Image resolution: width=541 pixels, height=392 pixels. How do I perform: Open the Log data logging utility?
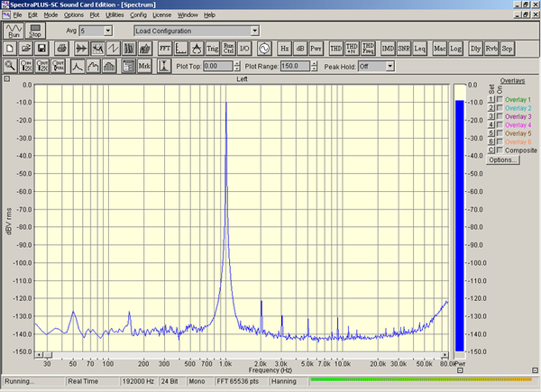[455, 49]
